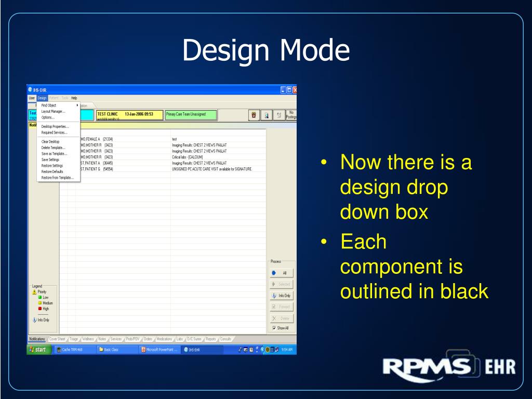Image resolution: width=532 pixels, height=399 pixels.
Task: Click the greyed-out refresh icon button
Action: coord(278,115)
